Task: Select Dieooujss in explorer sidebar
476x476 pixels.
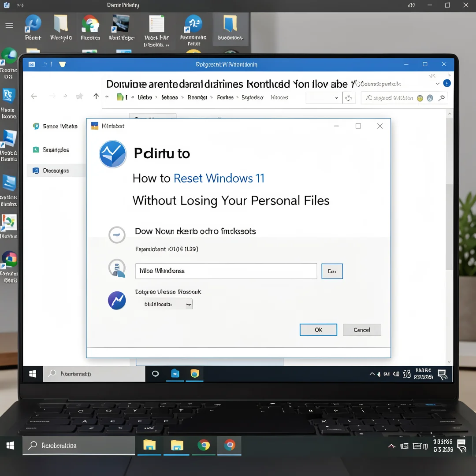Action: click(56, 171)
